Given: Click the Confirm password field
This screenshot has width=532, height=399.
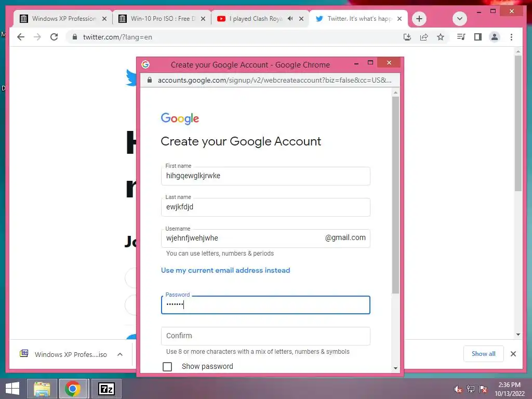Looking at the screenshot, I should [265, 336].
